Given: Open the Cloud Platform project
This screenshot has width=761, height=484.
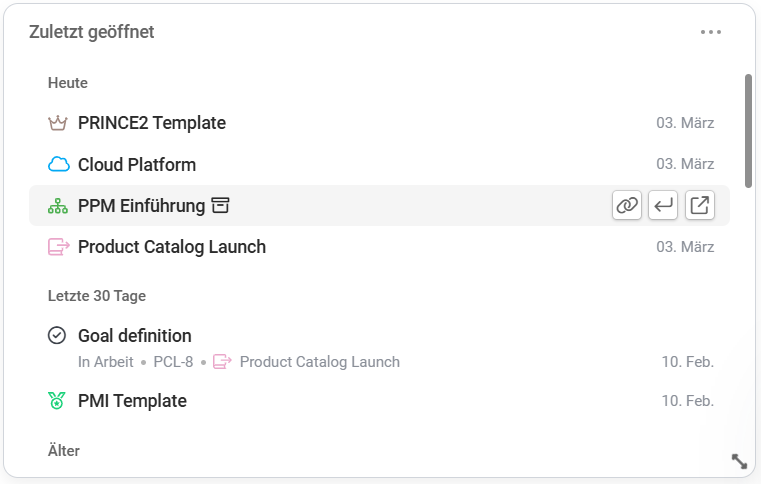Looking at the screenshot, I should [x=137, y=165].
